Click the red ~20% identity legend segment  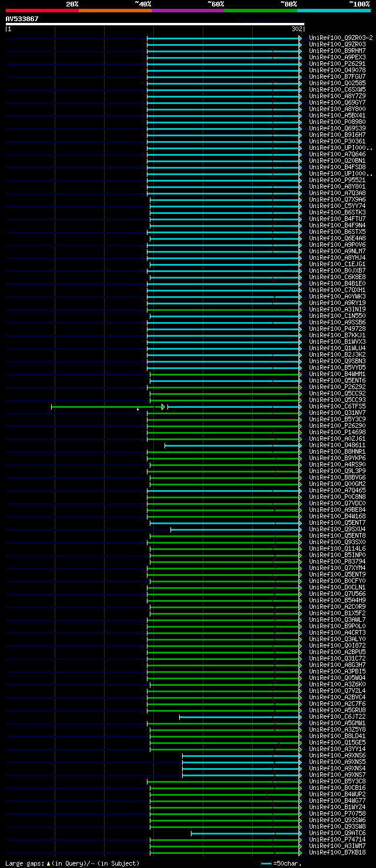tap(42, 11)
